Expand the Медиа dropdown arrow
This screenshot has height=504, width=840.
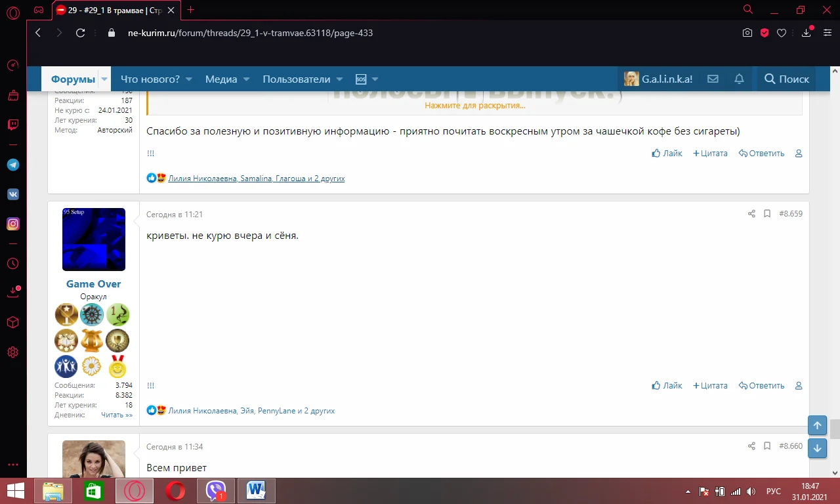pos(247,79)
